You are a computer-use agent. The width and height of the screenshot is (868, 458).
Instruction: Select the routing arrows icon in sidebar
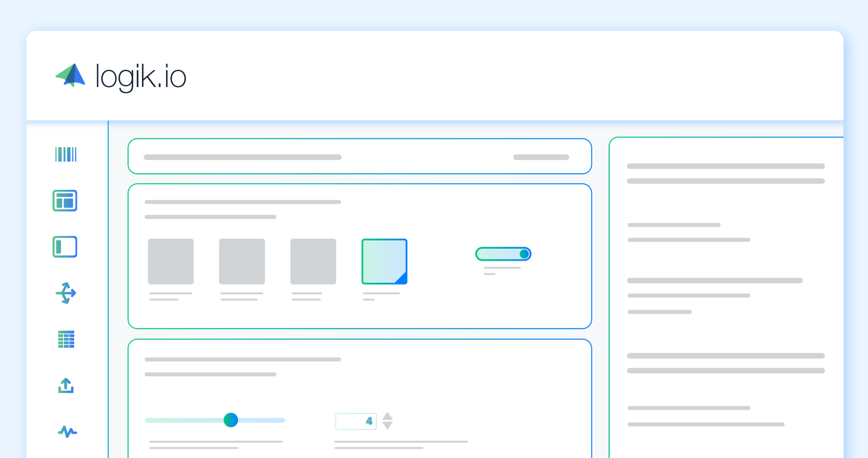[x=66, y=293]
